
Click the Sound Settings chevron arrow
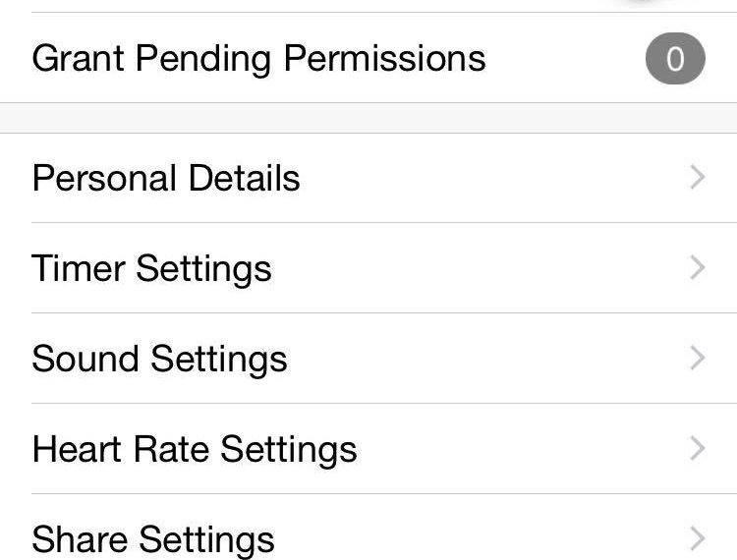pyautogui.click(x=698, y=358)
